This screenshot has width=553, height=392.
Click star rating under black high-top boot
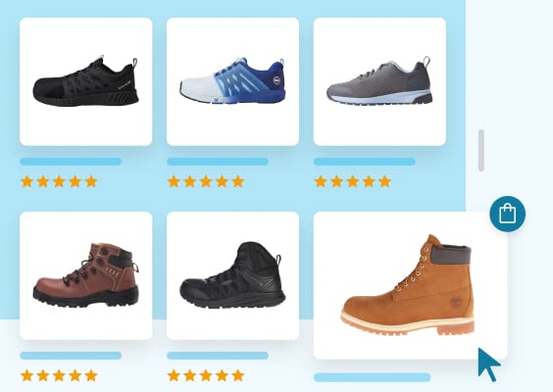[x=206, y=375]
